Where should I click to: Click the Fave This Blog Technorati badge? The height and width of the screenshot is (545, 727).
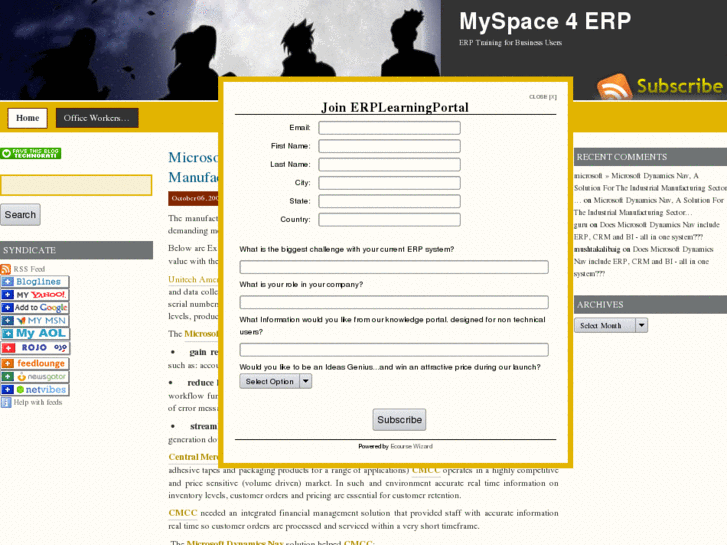(x=31, y=154)
